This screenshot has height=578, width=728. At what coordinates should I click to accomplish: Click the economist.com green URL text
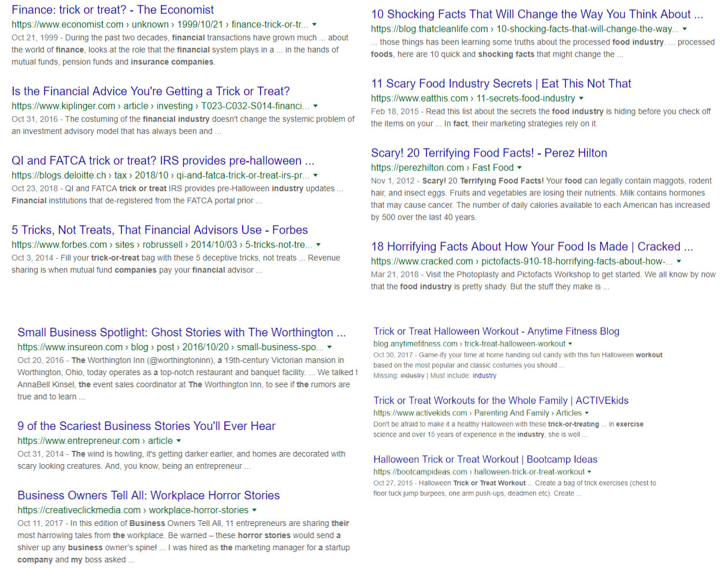click(160, 25)
